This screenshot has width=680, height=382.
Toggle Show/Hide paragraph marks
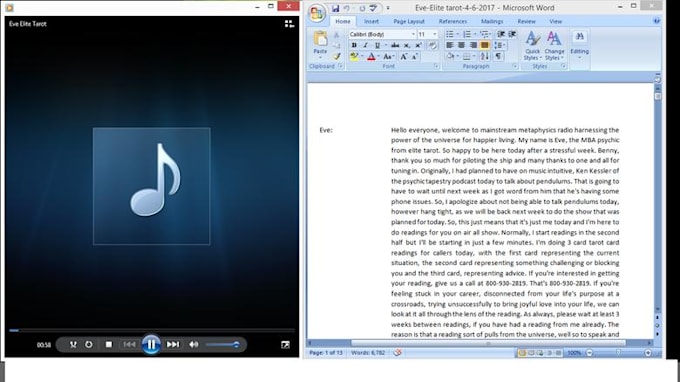[499, 56]
